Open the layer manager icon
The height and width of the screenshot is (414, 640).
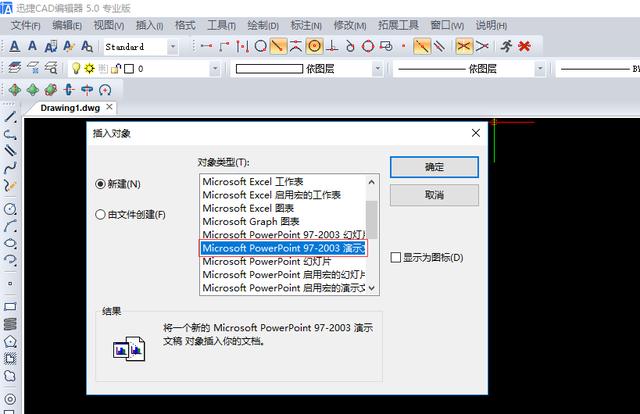pos(15,68)
